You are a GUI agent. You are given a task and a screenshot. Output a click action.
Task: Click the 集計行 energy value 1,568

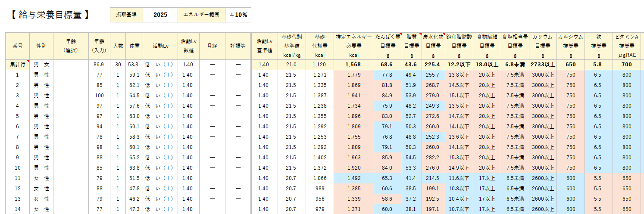pos(354,65)
